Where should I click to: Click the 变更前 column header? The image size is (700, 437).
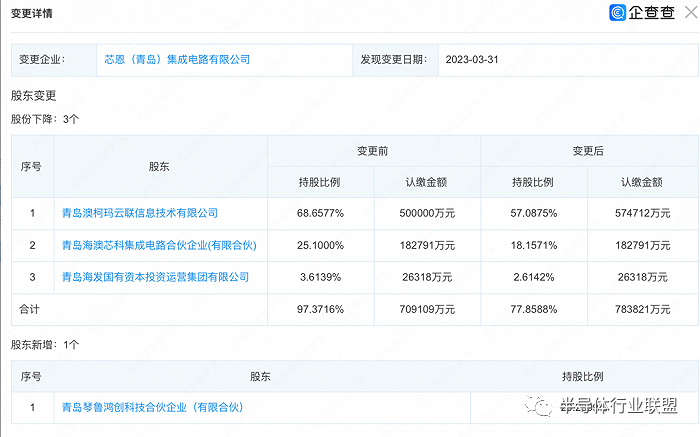(x=374, y=151)
